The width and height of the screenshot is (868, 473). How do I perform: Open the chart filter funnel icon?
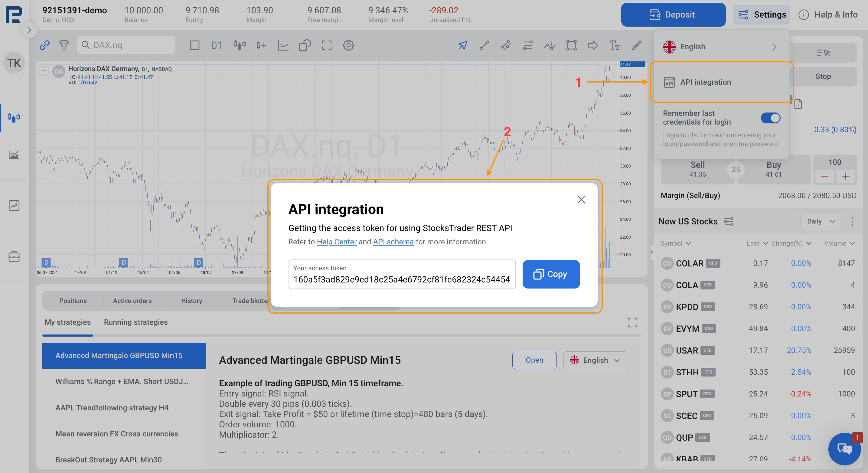pos(64,45)
